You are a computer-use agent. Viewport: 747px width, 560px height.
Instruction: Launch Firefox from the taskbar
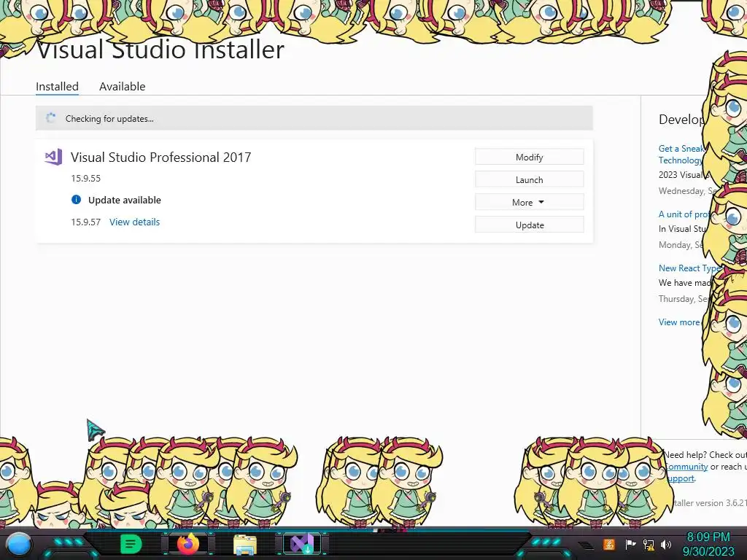[188, 544]
